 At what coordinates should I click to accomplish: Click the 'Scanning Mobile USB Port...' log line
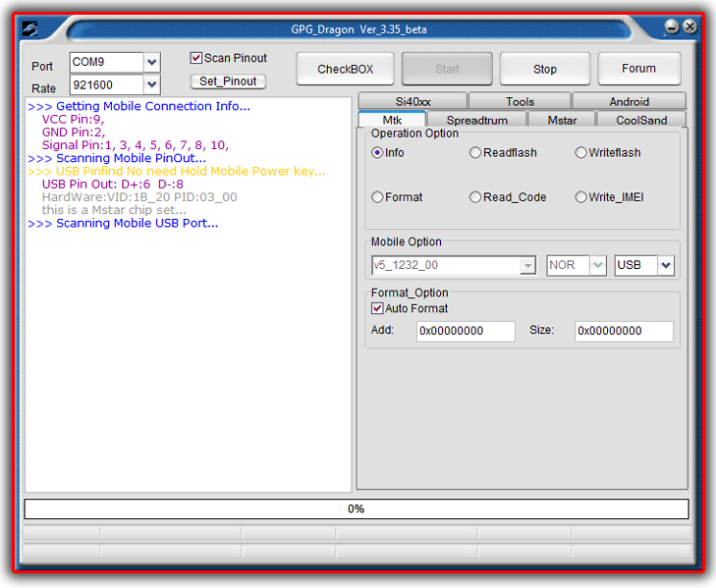pyautogui.click(x=123, y=223)
